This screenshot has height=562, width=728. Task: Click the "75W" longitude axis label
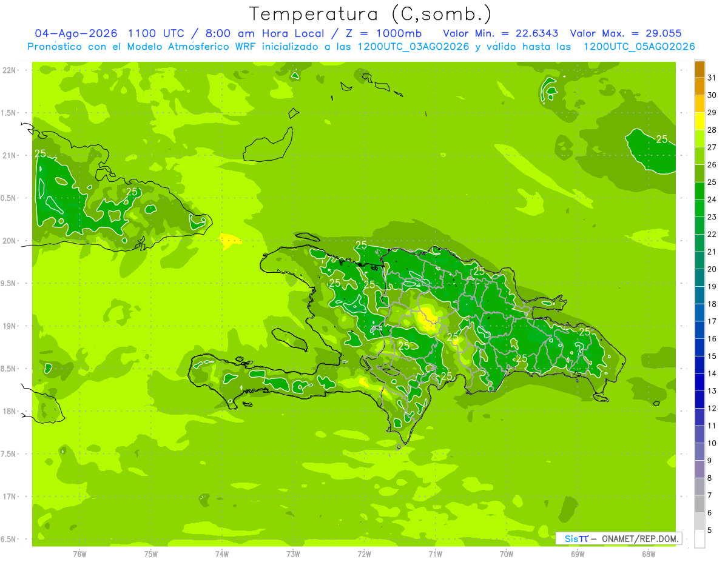pyautogui.click(x=151, y=554)
